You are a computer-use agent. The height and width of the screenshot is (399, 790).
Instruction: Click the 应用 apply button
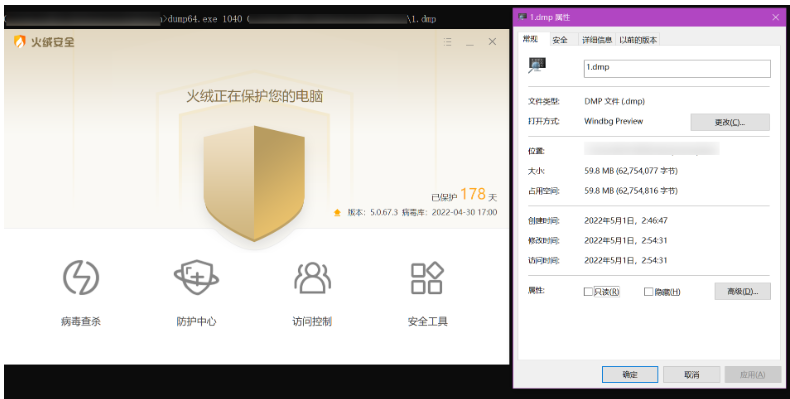(752, 374)
